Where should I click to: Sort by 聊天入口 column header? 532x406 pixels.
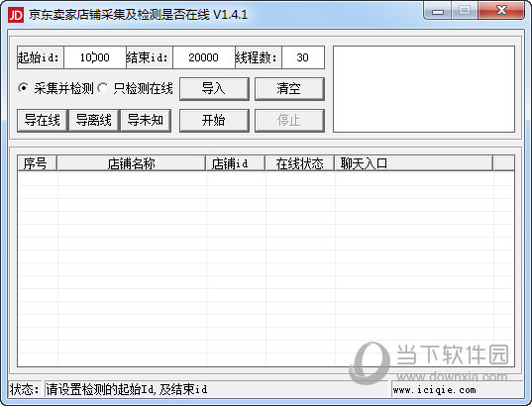pos(413,163)
